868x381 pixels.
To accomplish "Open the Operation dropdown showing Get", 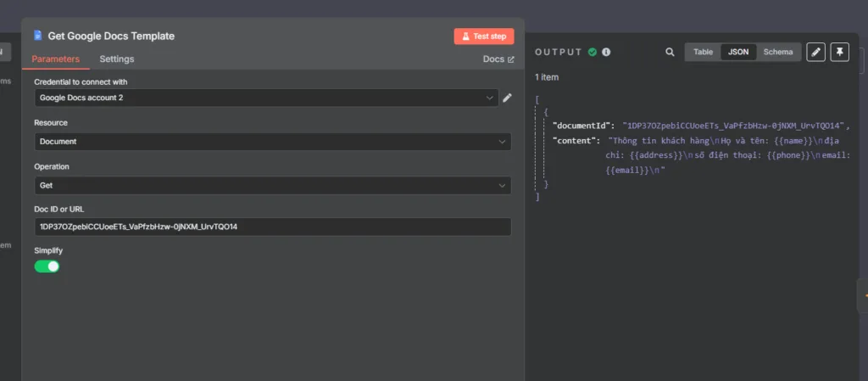I will click(x=272, y=185).
